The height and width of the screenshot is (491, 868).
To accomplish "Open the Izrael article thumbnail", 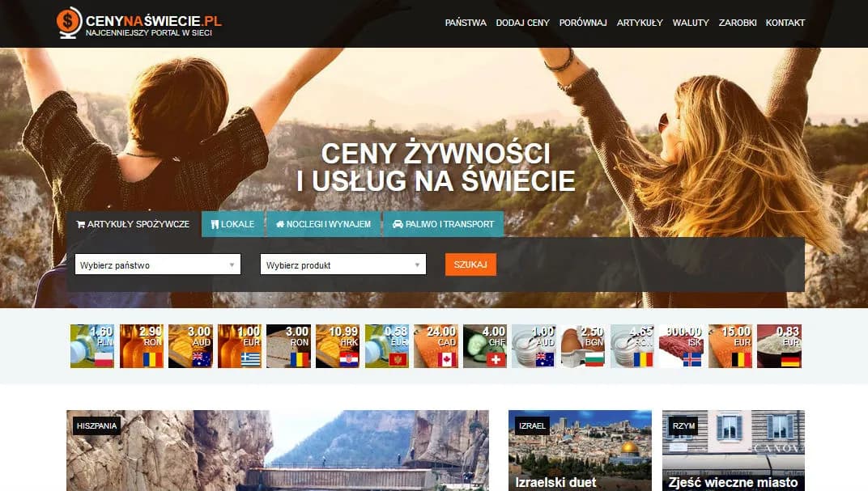I will pos(580,450).
